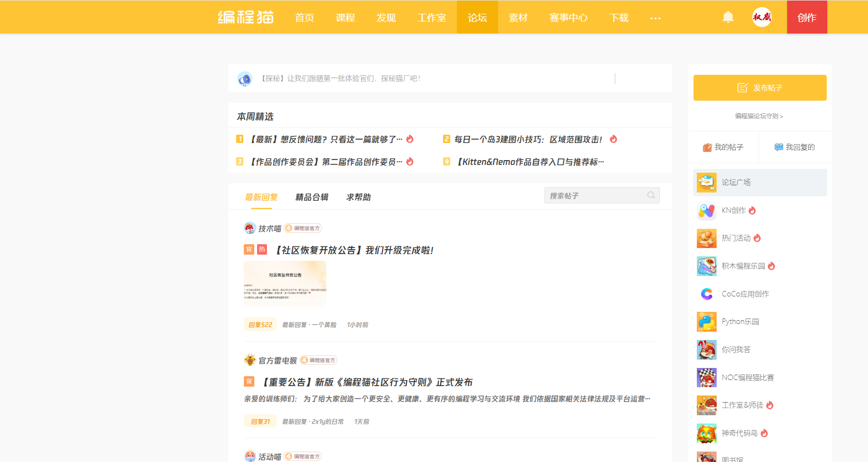Open the 编程猫论坛守则 link
Screen dimensions: 868x462
[x=759, y=116]
